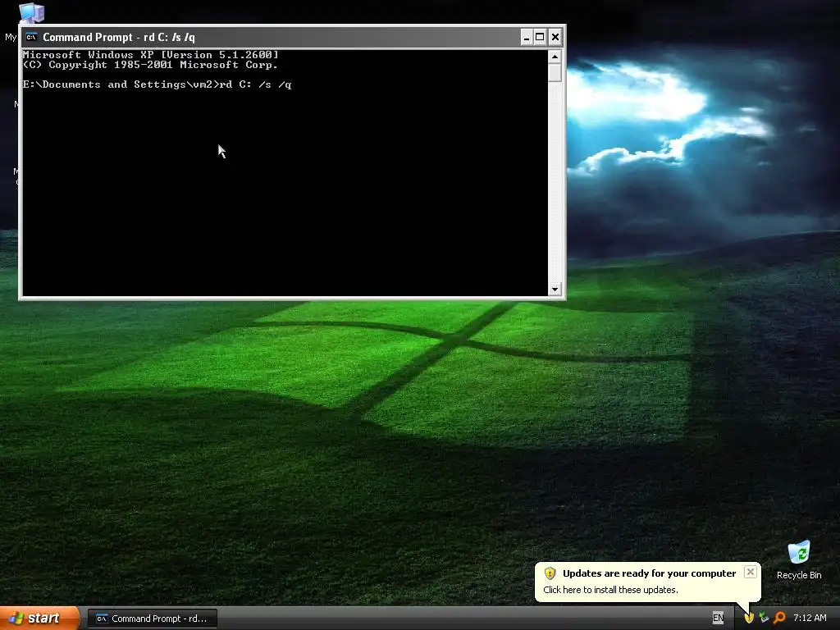Select the Command Prompt taskbar button

152,619
